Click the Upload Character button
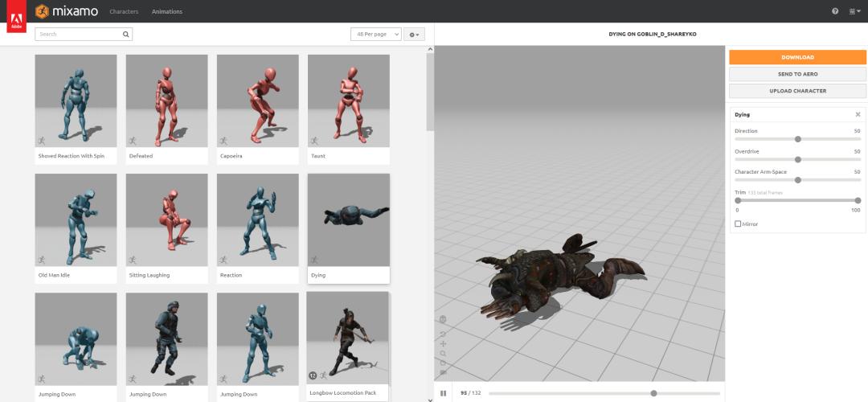Image resolution: width=868 pixels, height=402 pixels. pos(797,91)
